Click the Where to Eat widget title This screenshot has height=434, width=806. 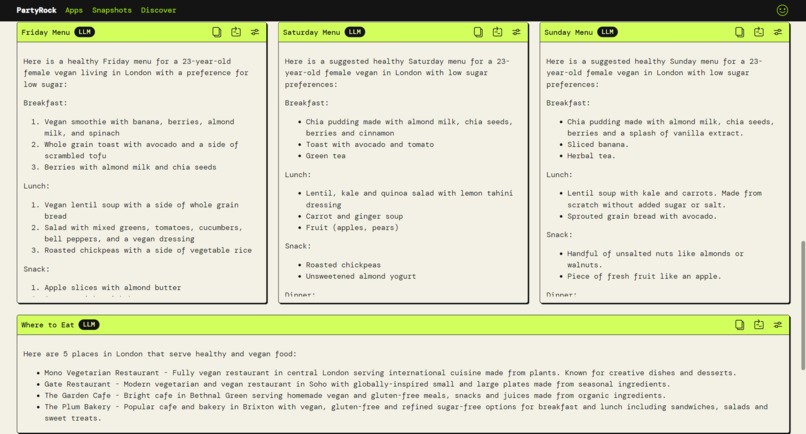point(48,324)
